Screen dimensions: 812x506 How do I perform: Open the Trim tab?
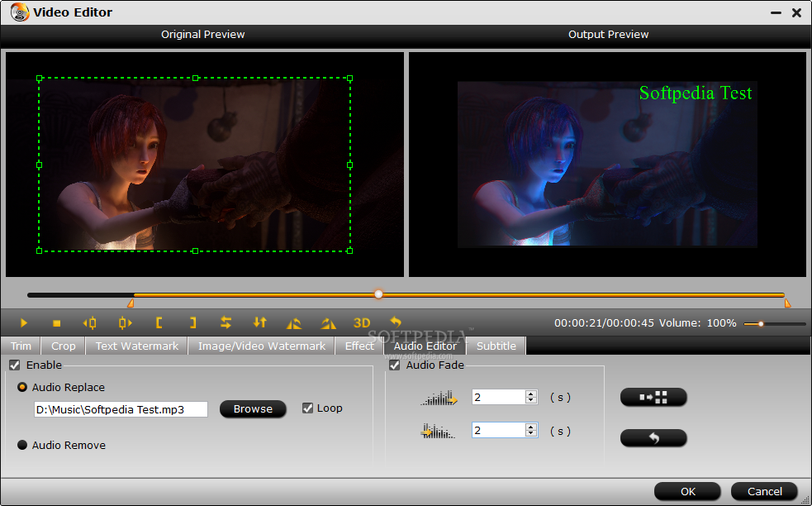(x=21, y=346)
